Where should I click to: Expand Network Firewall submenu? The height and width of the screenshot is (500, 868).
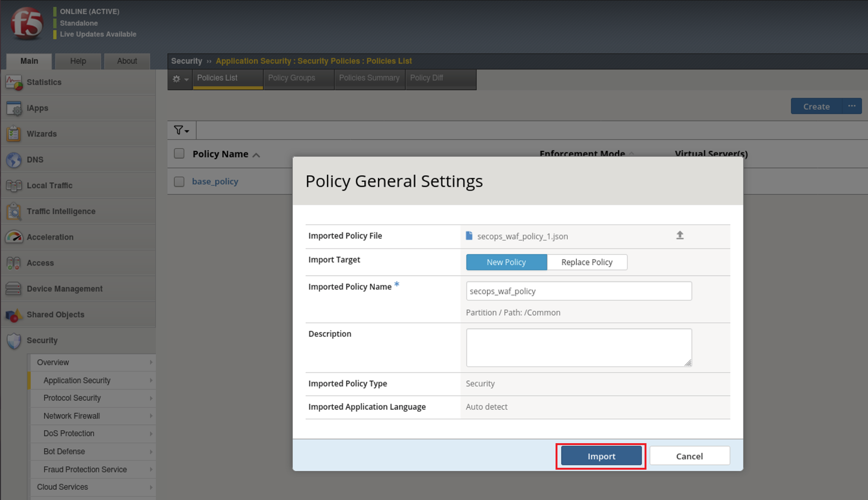coord(151,416)
